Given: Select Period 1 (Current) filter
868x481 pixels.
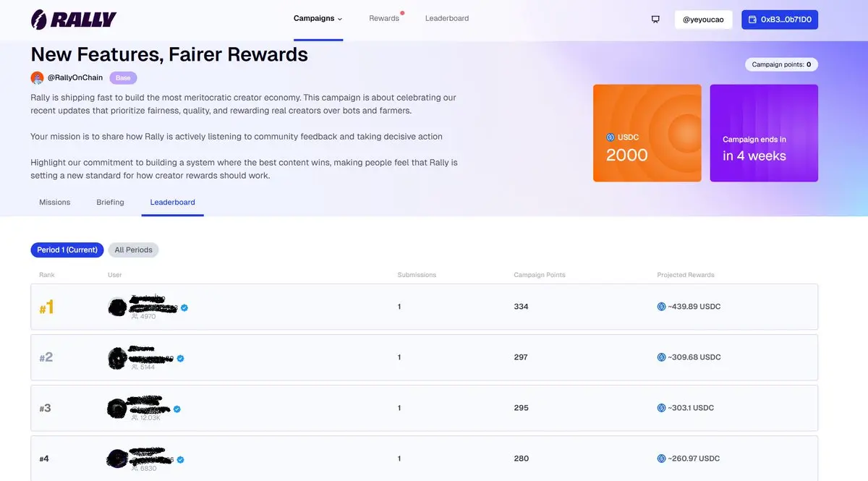Looking at the screenshot, I should tap(67, 250).
